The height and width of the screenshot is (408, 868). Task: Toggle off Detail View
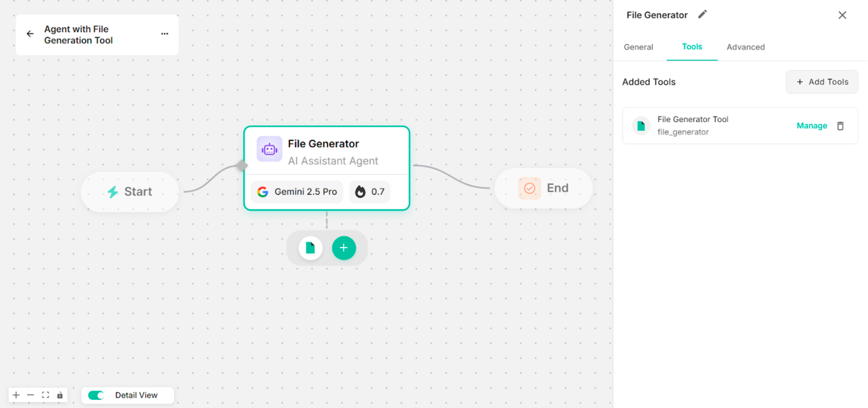click(x=96, y=395)
